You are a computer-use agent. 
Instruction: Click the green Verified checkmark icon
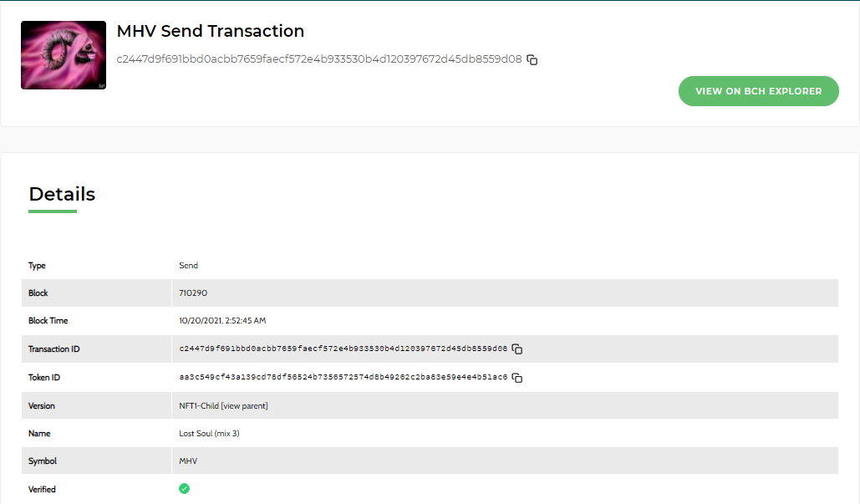184,489
